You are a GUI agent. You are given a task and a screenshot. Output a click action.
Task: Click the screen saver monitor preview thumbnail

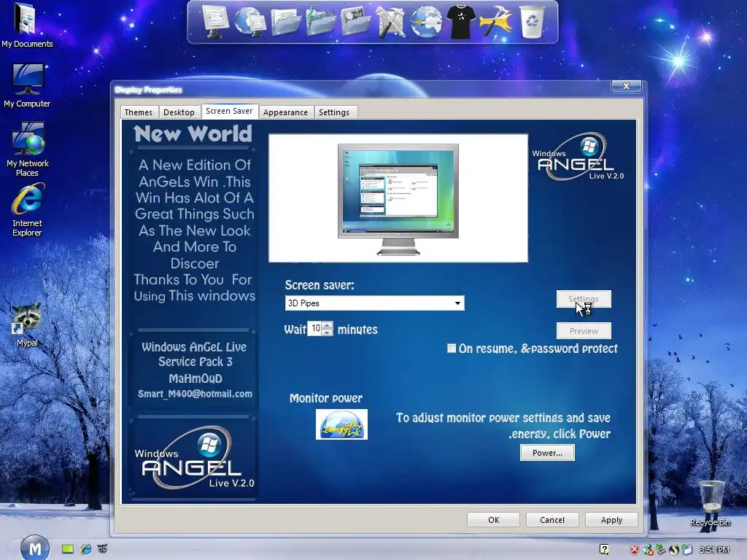[398, 198]
